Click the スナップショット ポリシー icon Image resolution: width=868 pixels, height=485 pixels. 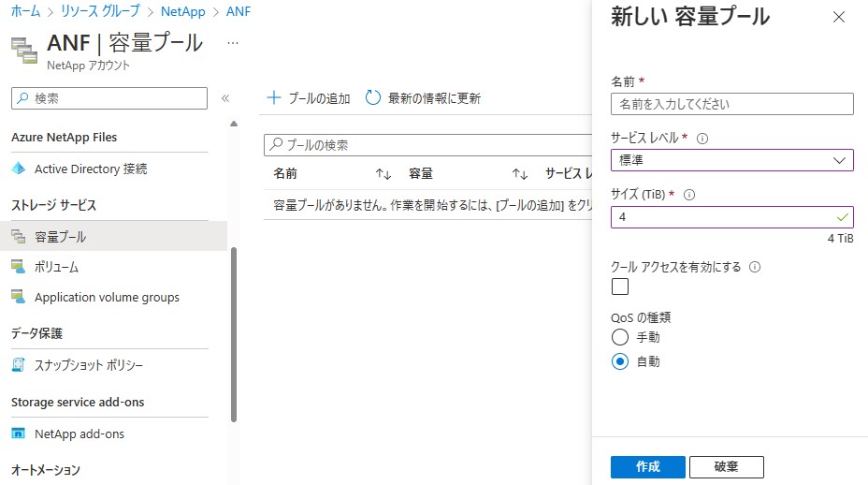tap(19, 365)
